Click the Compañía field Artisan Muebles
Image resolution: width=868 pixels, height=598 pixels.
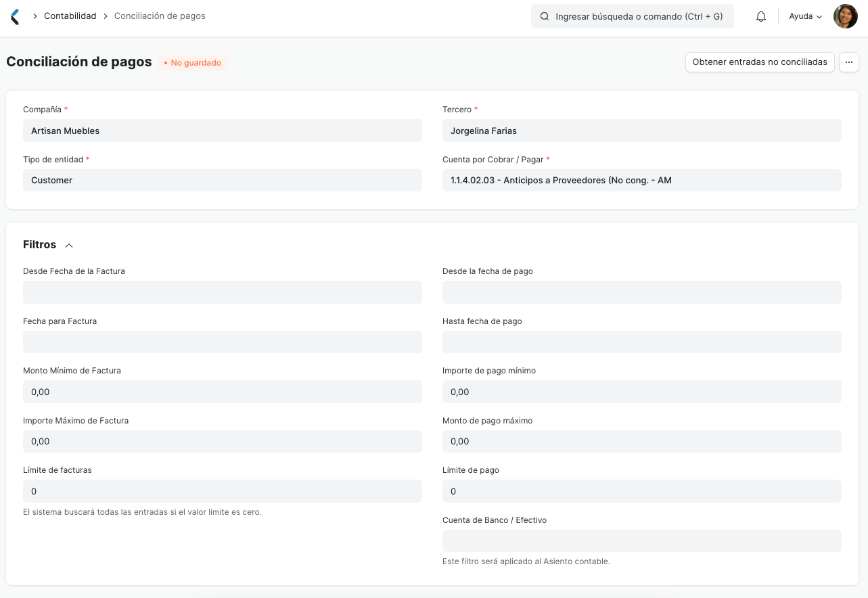[223, 131]
